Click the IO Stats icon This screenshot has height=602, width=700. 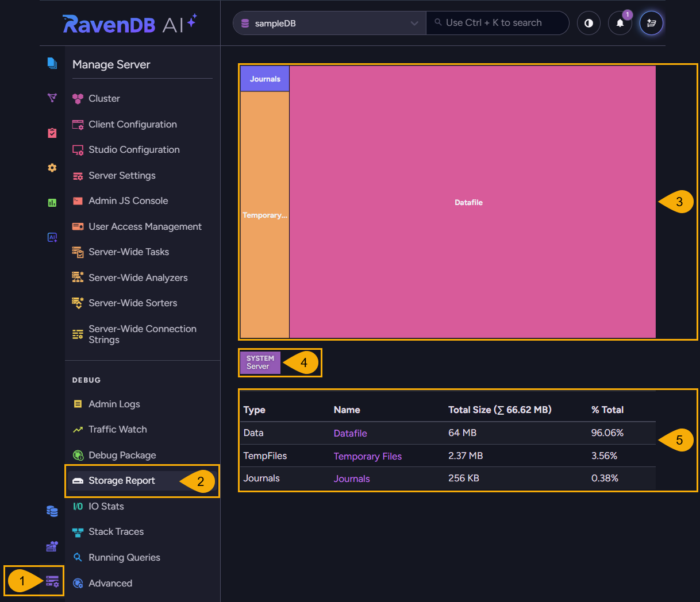tap(78, 506)
